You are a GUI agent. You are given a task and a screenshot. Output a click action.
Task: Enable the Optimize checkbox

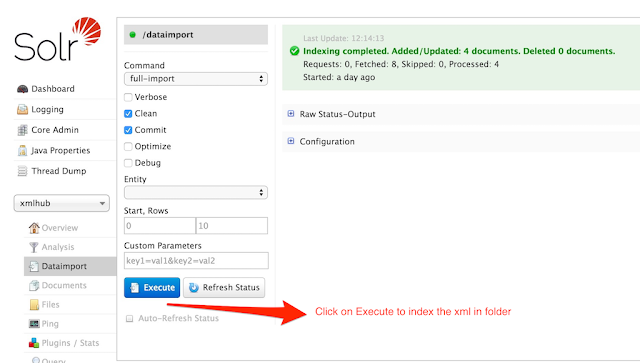point(128,146)
